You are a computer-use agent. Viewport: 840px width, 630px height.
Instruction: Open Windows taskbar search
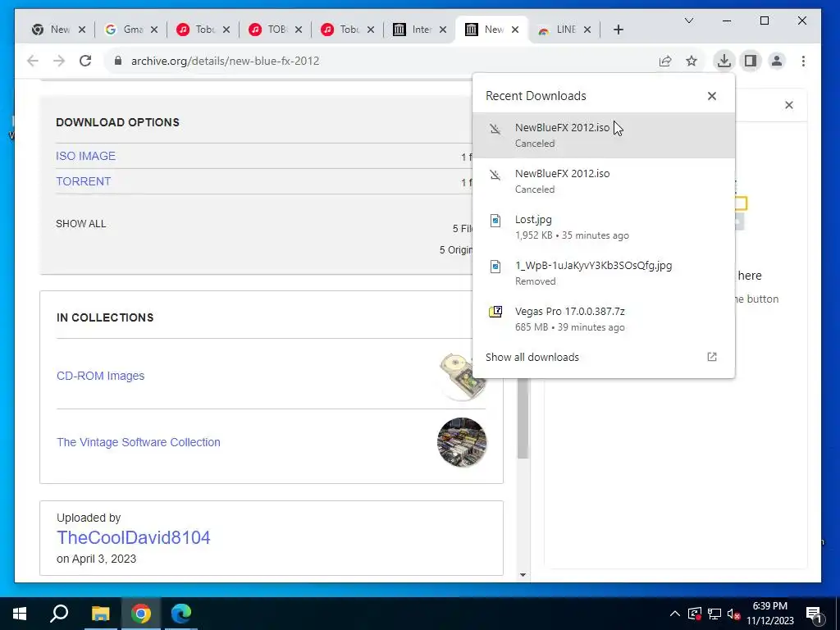click(59, 614)
